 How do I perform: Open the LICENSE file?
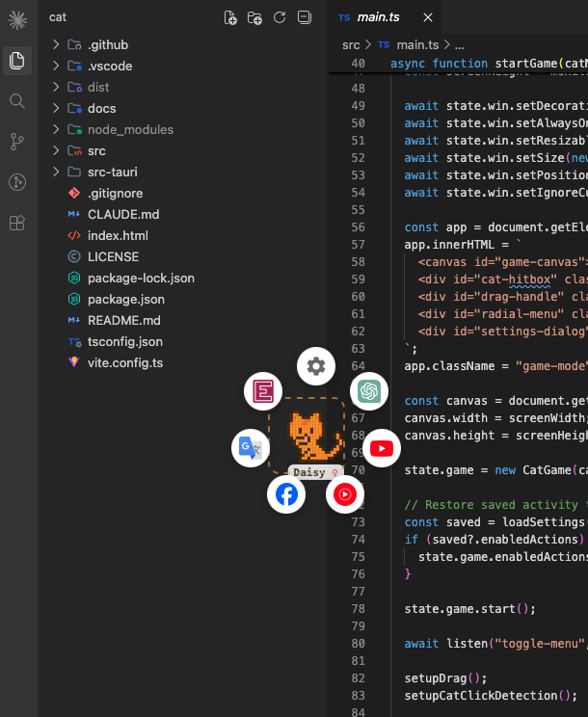pos(183,257)
